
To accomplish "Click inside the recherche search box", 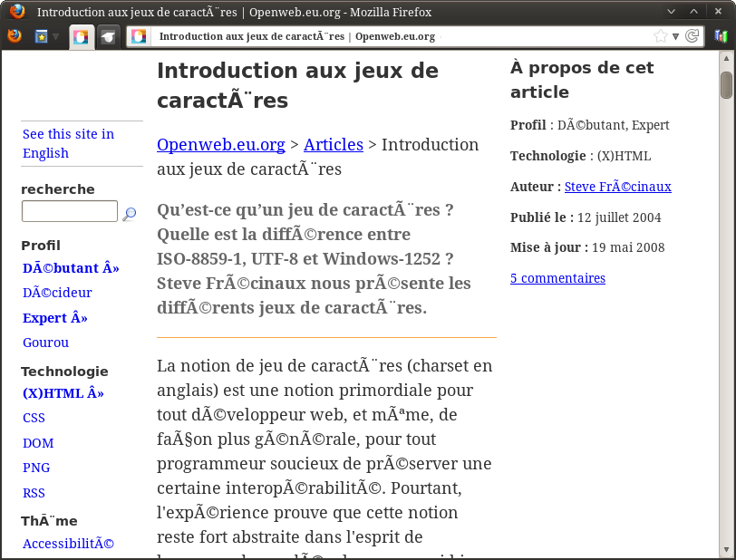I will click(69, 210).
